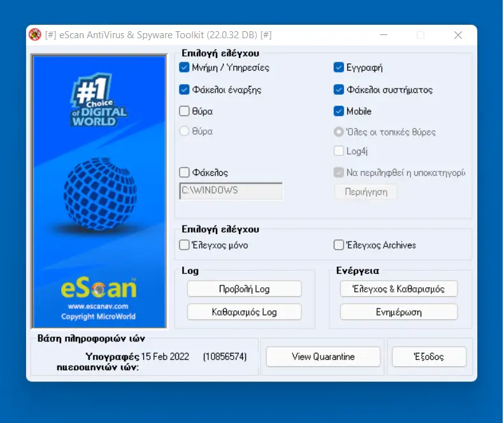The width and height of the screenshot is (504, 423).
Task: Enable the Log4j checkbox
Action: (x=339, y=151)
